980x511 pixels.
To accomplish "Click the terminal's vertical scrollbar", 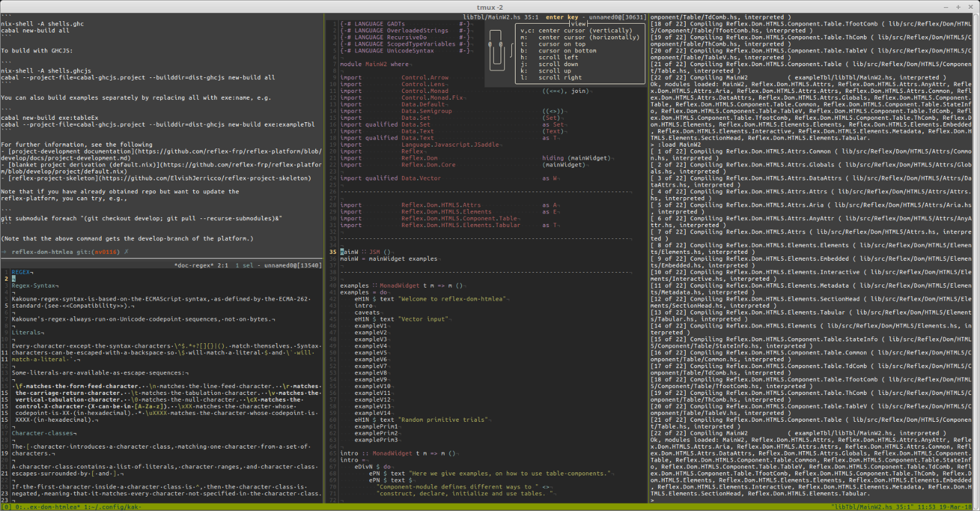I will pyautogui.click(x=976, y=258).
